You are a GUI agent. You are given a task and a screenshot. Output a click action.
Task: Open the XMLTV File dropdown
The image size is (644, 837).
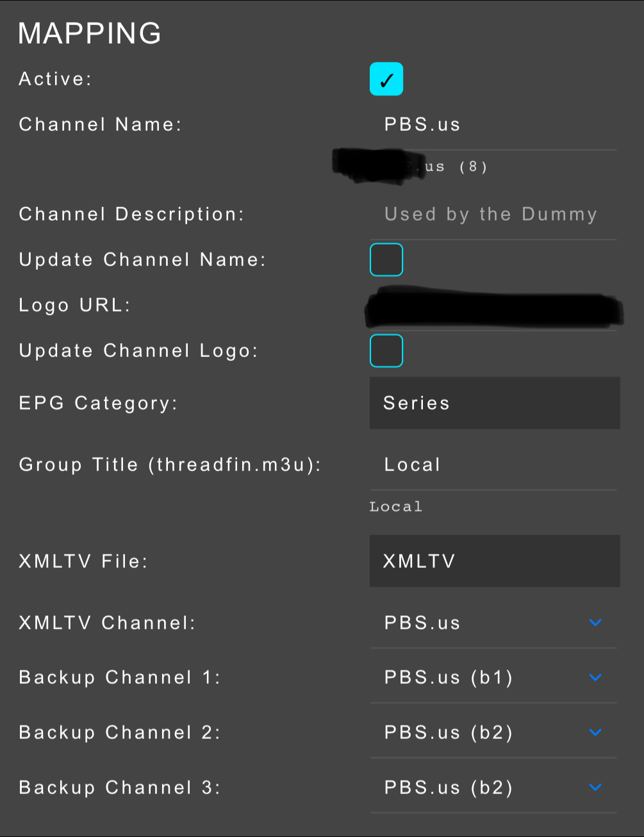point(494,561)
